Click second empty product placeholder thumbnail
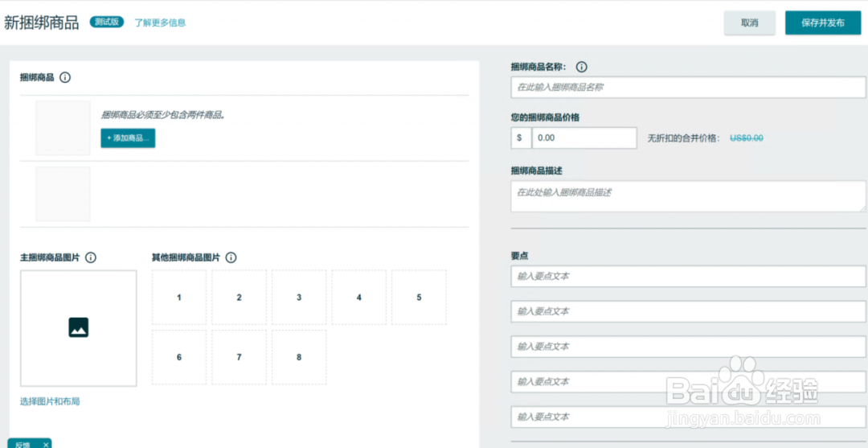The height and width of the screenshot is (448, 868). coord(63,194)
